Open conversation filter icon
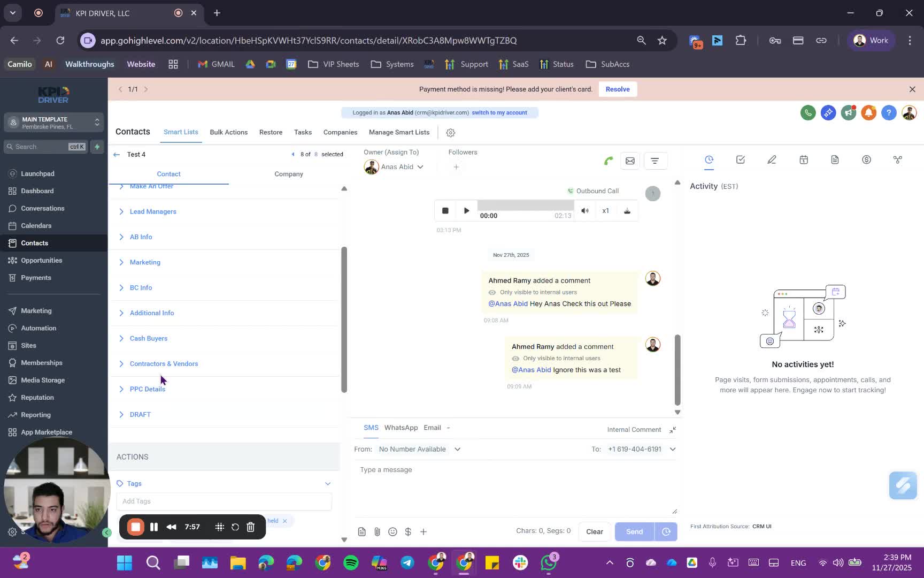Image resolution: width=924 pixels, height=578 pixels. pyautogui.click(x=655, y=161)
